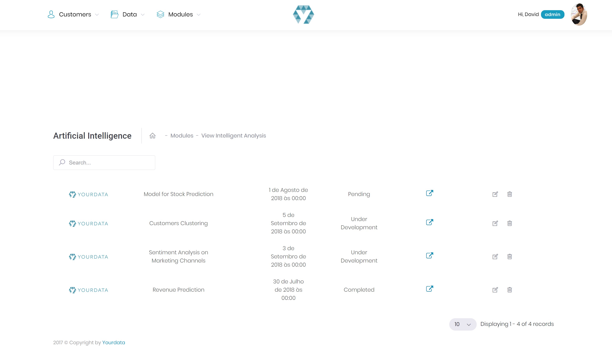Screen dimensions: 612x364
Task: Open the page size 10 dropdown
Action: click(x=462, y=324)
